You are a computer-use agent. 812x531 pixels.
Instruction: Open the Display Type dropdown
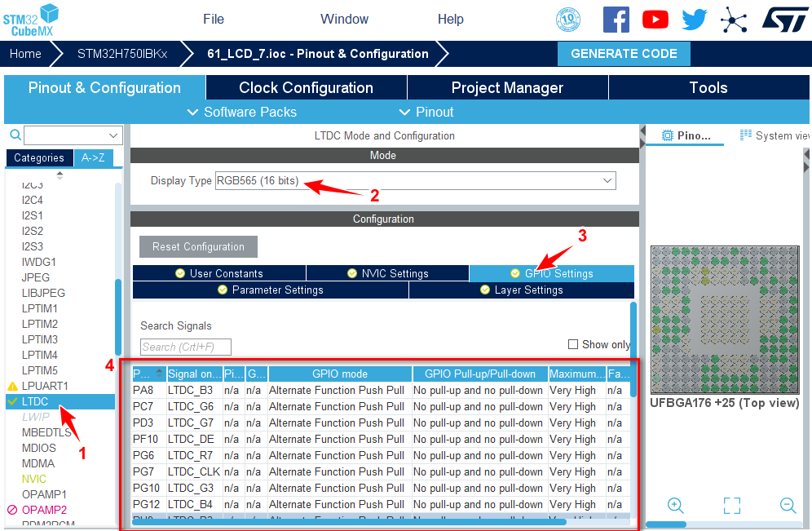click(416, 180)
